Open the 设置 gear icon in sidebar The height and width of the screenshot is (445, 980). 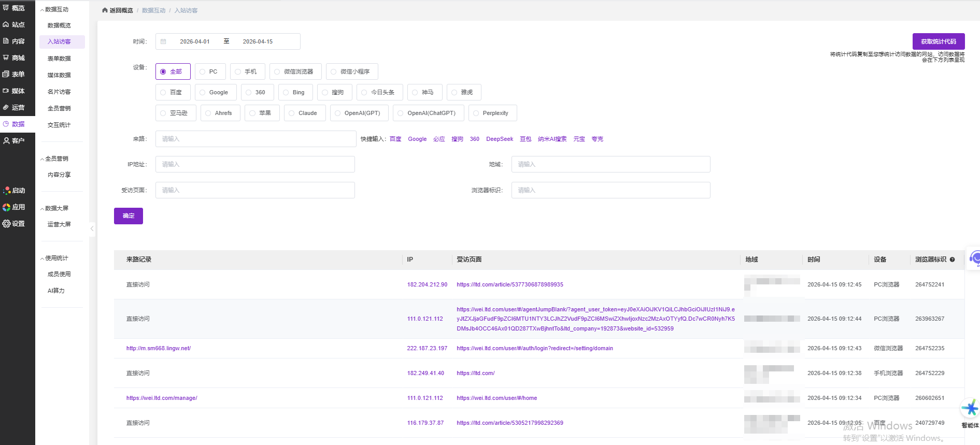pos(7,224)
